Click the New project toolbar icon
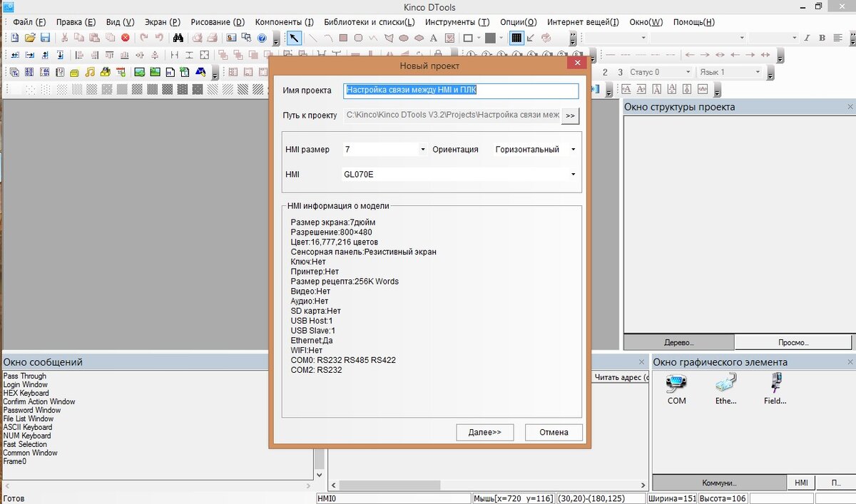Viewport: 856px width, 504px height. tap(16, 38)
